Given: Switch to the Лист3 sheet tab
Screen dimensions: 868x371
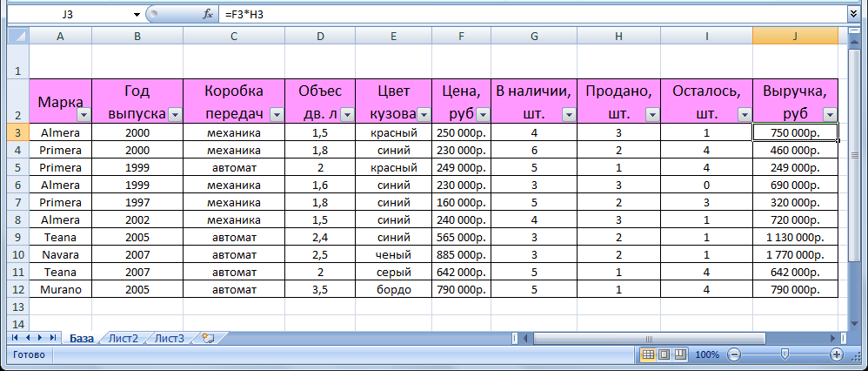Looking at the screenshot, I should point(169,338).
